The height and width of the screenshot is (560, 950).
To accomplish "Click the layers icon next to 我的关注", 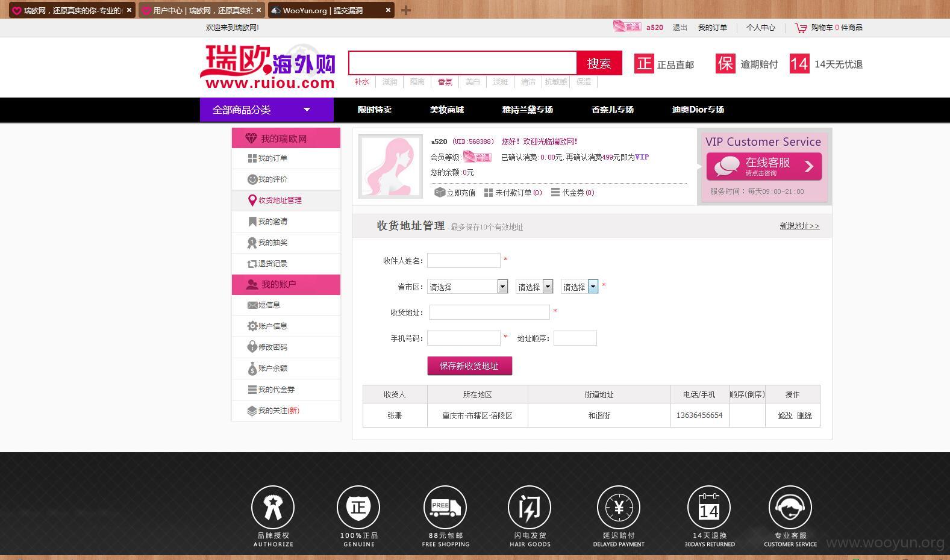I will coord(252,411).
